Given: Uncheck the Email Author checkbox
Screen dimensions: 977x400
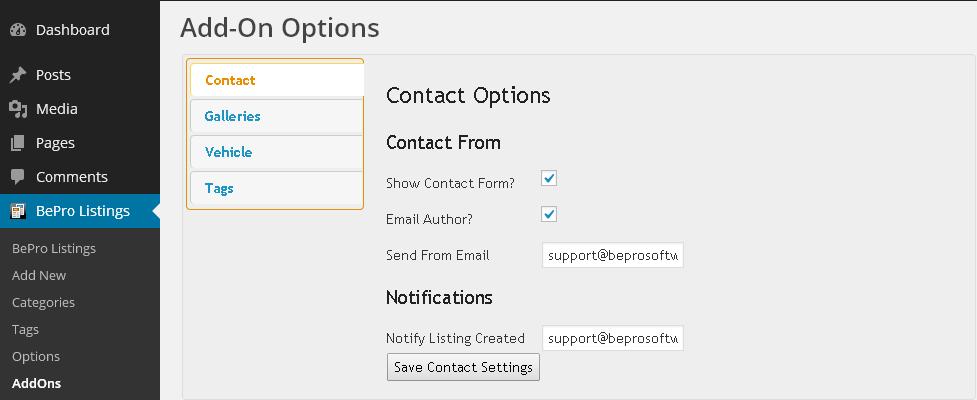Looking at the screenshot, I should click(x=549, y=215).
